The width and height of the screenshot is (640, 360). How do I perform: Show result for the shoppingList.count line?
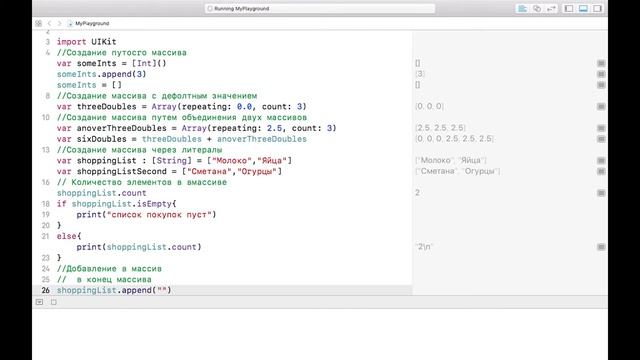tap(601, 193)
